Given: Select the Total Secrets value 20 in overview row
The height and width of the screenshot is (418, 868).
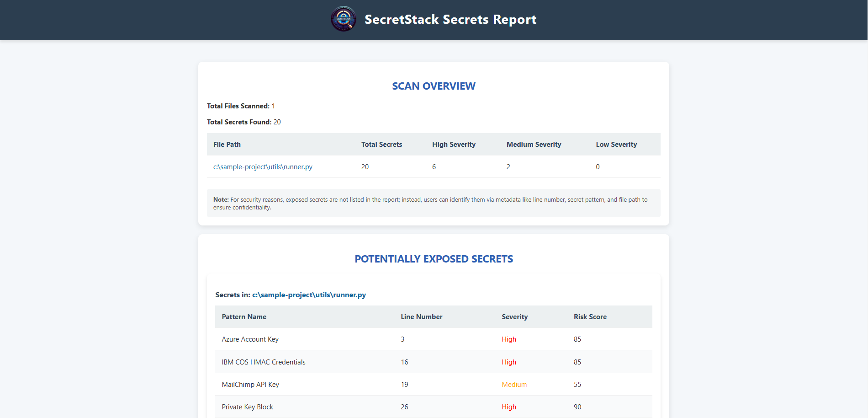Looking at the screenshot, I should coord(365,167).
